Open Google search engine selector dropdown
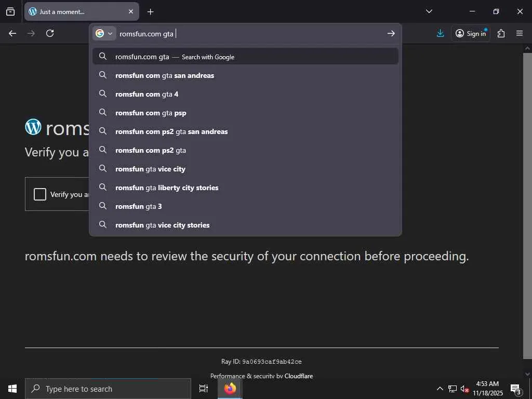This screenshot has height=399, width=532. (104, 33)
